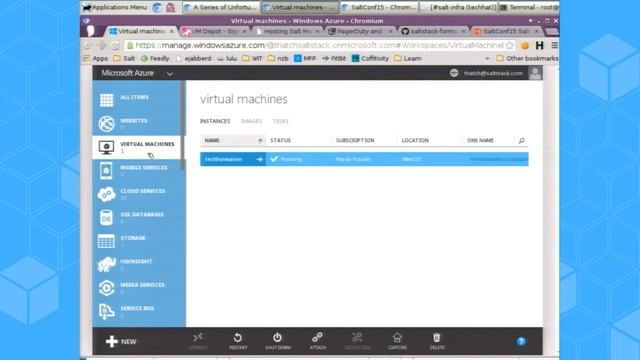640x360 pixels.
Task: Bookmark this page with star icon
Action: (509, 45)
